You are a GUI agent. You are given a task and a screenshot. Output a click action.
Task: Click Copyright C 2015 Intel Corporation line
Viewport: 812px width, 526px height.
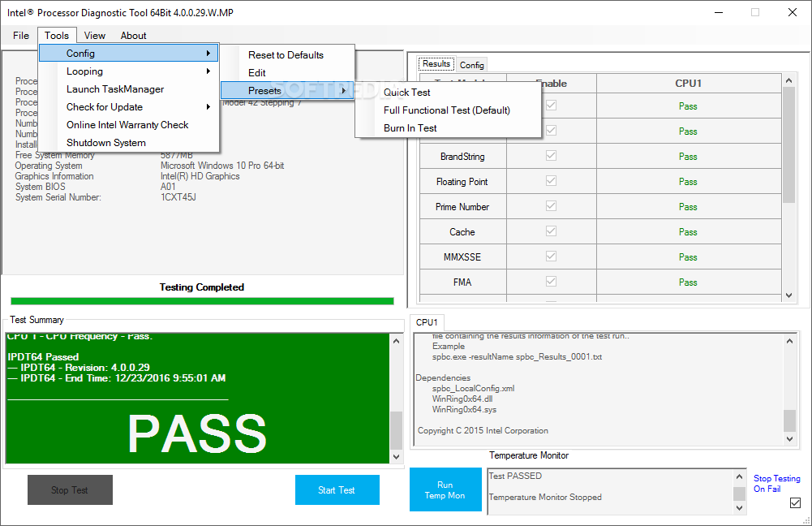click(483, 431)
